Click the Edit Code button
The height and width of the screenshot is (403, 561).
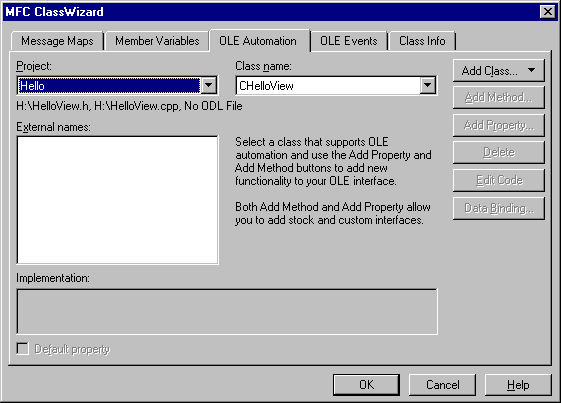point(499,180)
